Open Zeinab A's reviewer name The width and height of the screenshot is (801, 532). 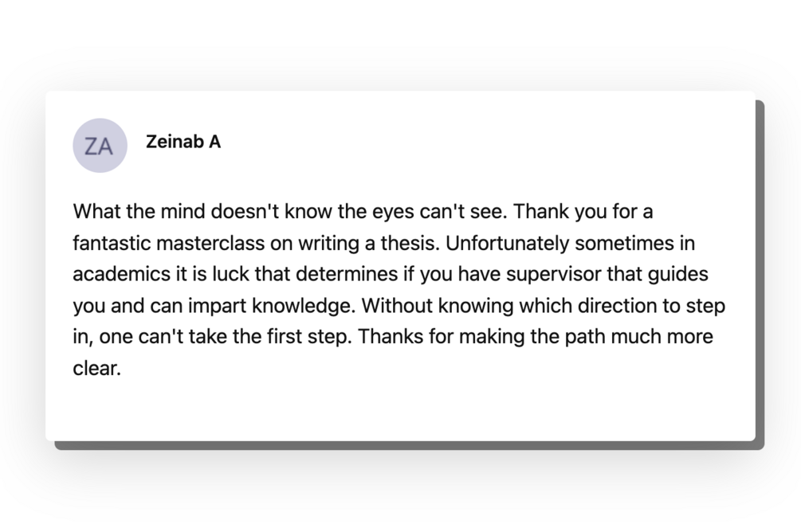coord(183,143)
